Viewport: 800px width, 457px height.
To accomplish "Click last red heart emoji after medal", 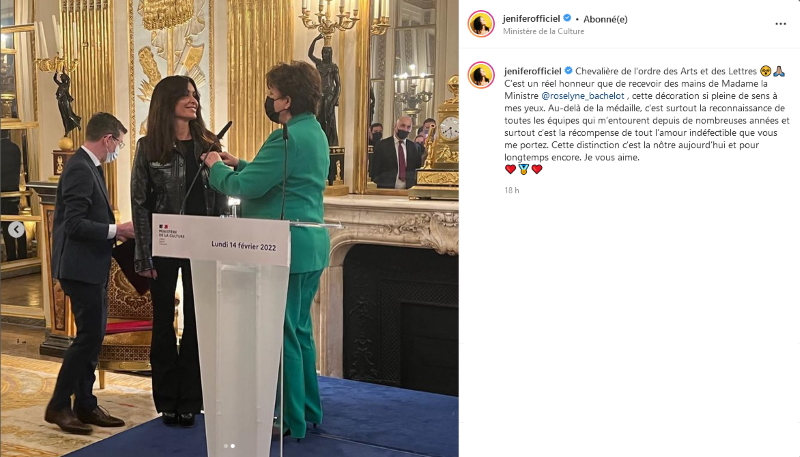I will pyautogui.click(x=537, y=169).
